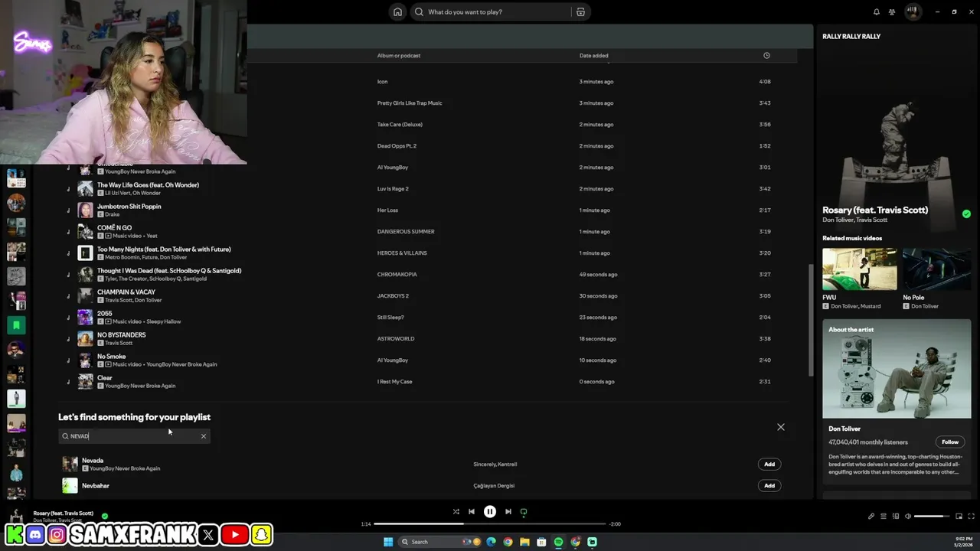Image resolution: width=980 pixels, height=551 pixels.
Task: Open lyrics with the microphone icon
Action: (x=871, y=516)
